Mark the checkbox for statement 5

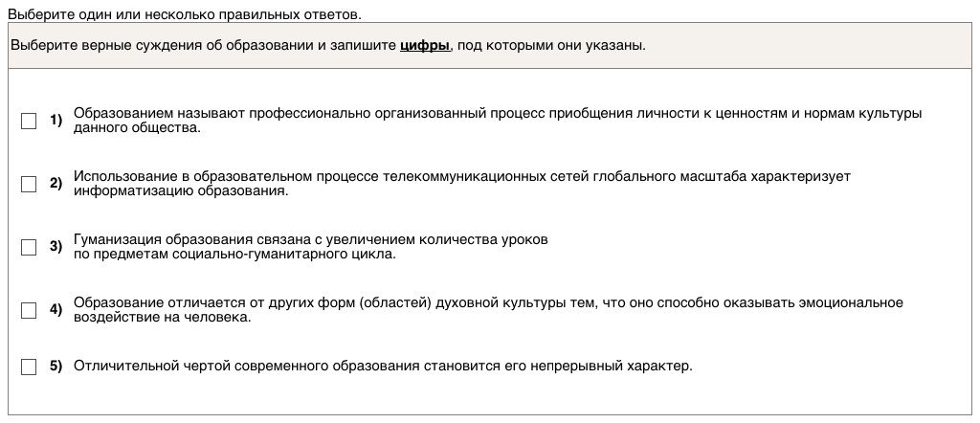(29, 367)
